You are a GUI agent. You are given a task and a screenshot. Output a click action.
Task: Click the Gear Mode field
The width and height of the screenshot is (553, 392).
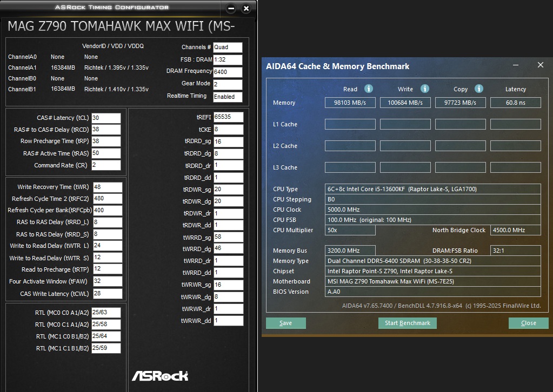(228, 85)
